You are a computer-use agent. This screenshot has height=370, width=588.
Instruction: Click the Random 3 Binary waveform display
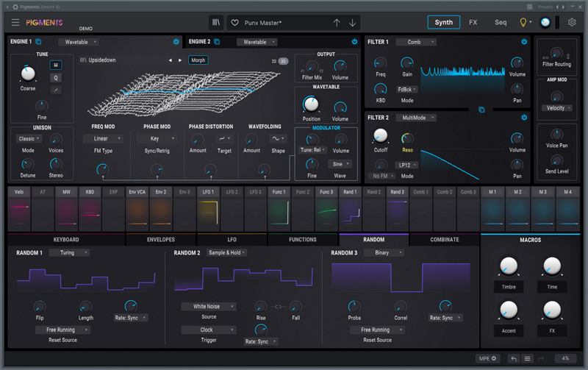401,278
